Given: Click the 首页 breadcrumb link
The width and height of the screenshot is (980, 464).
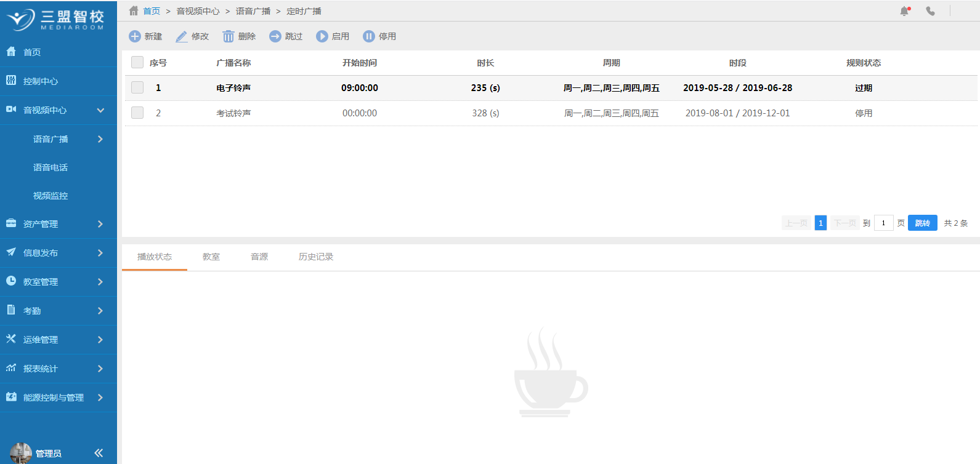Looking at the screenshot, I should (152, 11).
